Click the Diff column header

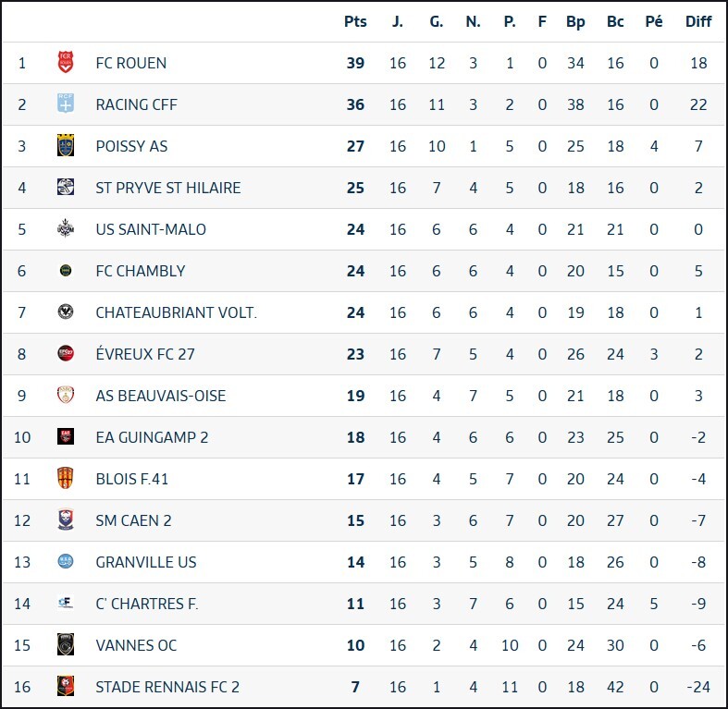click(698, 21)
